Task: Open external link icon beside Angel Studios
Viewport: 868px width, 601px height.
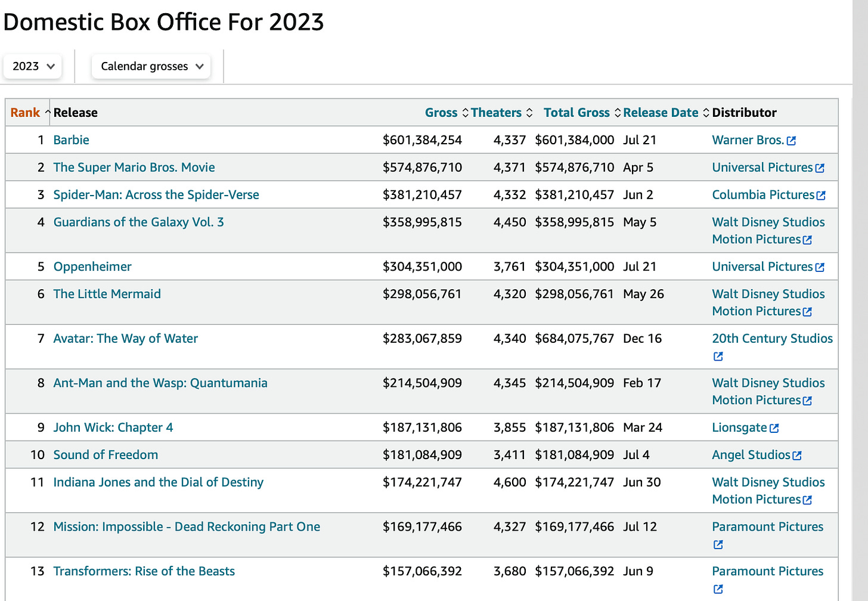Action: click(x=797, y=456)
